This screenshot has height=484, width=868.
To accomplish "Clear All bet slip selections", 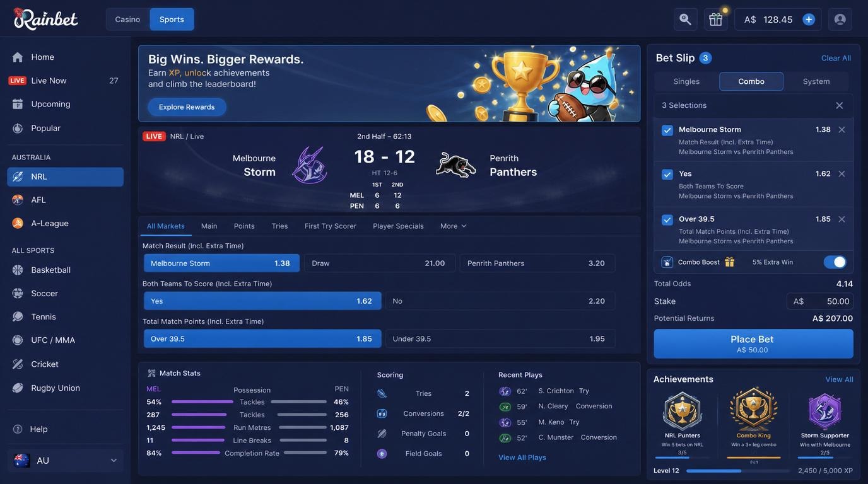I will tap(836, 58).
